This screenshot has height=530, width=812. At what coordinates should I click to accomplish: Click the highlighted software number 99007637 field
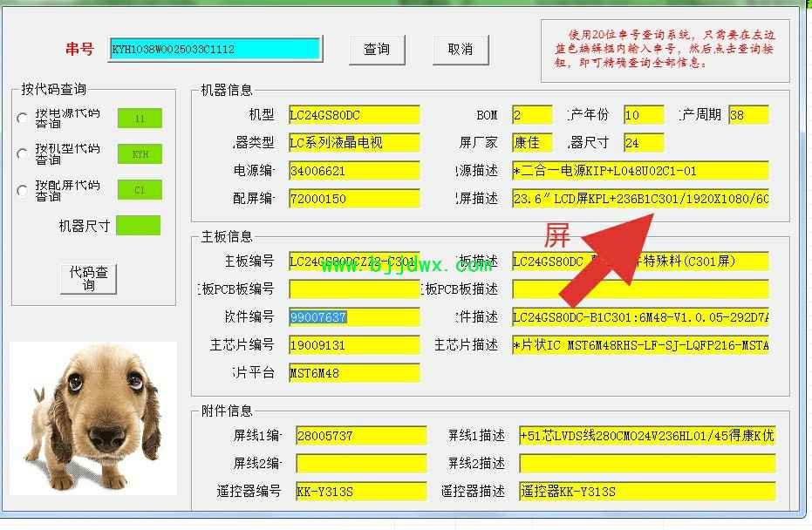coord(354,317)
